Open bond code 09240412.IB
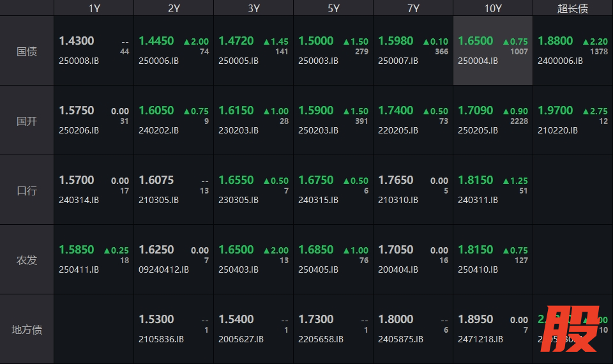Image resolution: width=613 pixels, height=364 pixels. pos(163,269)
